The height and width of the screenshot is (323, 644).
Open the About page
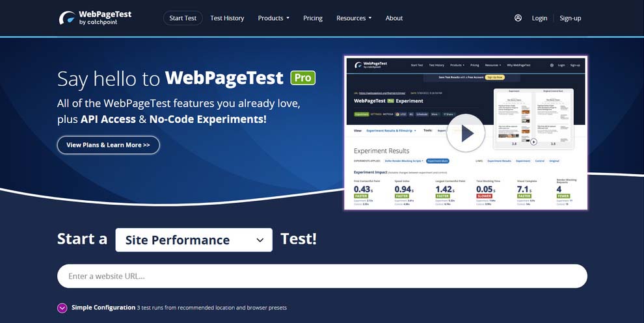394,18
